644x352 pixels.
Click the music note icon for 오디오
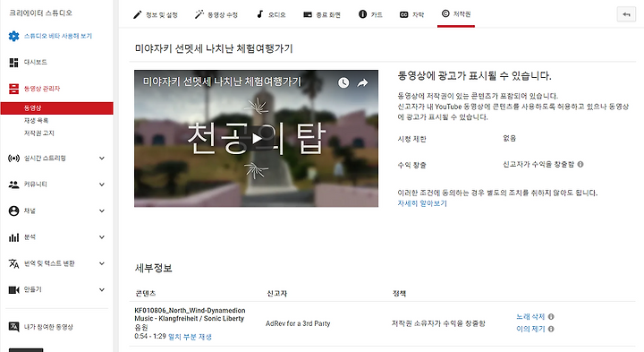(x=259, y=14)
